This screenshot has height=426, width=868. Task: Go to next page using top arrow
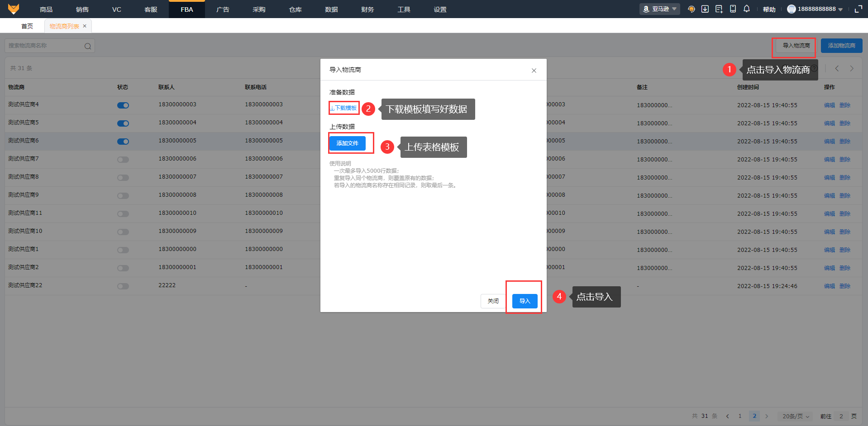point(852,68)
